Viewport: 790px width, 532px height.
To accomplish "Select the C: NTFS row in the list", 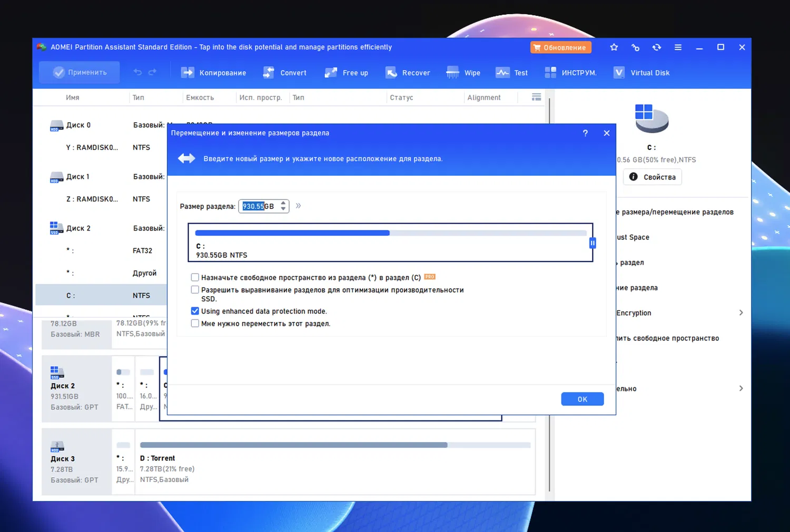I will (x=101, y=295).
